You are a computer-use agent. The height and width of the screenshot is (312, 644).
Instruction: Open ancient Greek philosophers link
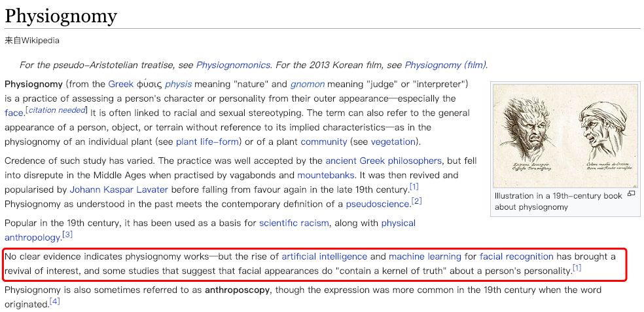pyautogui.click(x=384, y=161)
